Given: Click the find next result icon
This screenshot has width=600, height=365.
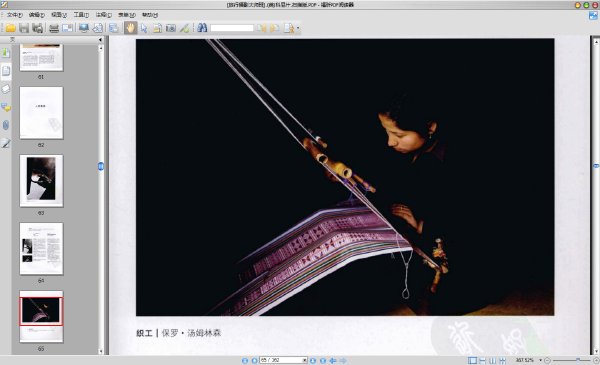Looking at the screenshot, I should point(274,28).
